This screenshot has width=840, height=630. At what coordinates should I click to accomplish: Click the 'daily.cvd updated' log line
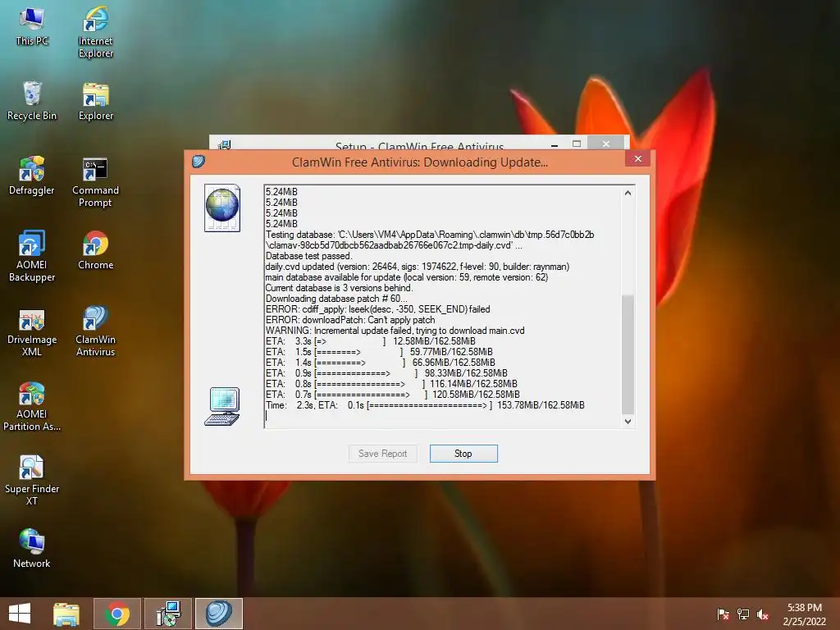tap(418, 267)
